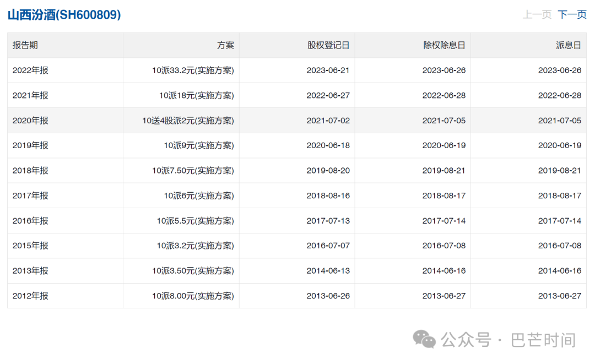Click 2017-07-14 in the 除权除息日 column

point(444,221)
